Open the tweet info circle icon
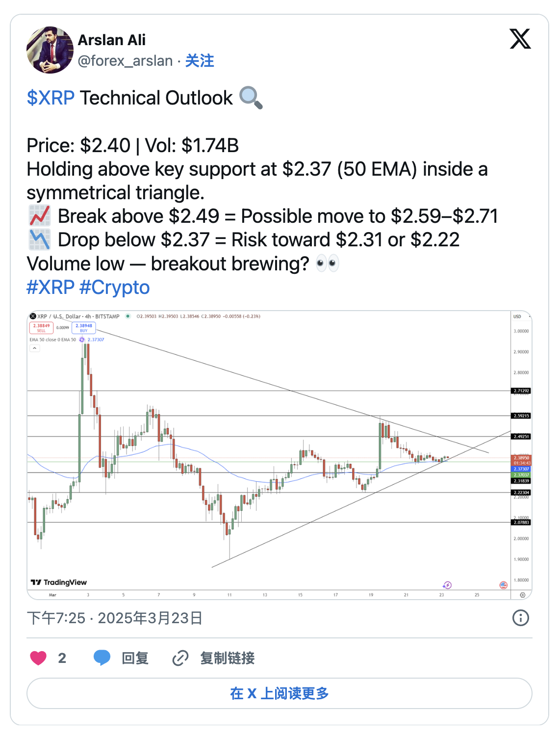This screenshot has height=738, width=560. [x=520, y=618]
